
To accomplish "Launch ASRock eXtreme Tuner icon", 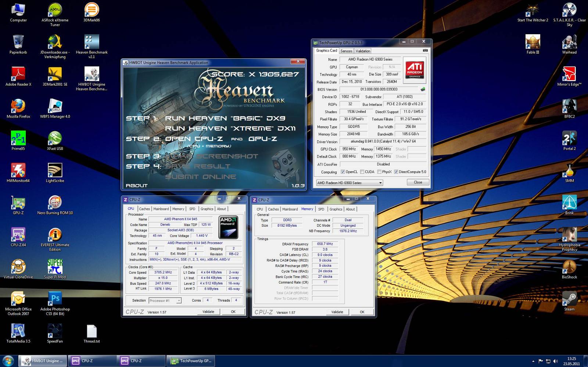I will (55, 14).
